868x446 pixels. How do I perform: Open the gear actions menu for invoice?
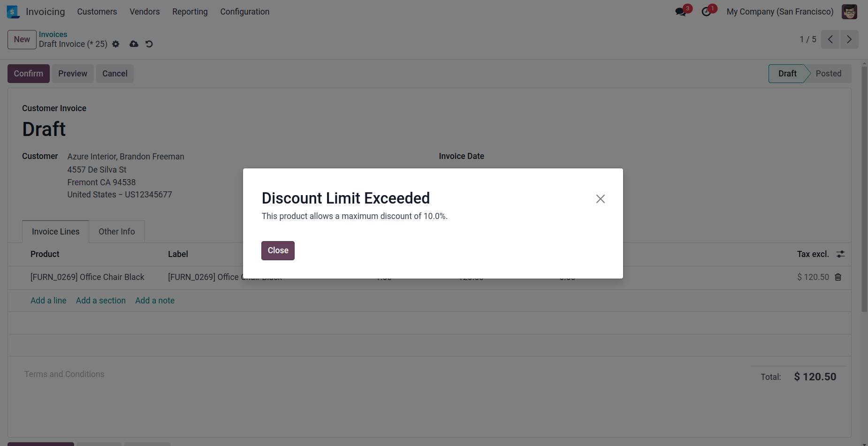coord(116,44)
